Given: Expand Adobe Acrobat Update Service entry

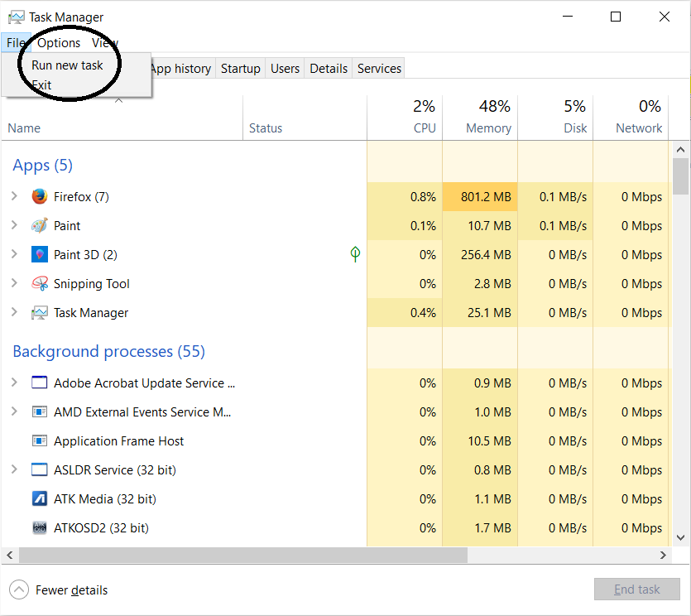Looking at the screenshot, I should tap(14, 383).
